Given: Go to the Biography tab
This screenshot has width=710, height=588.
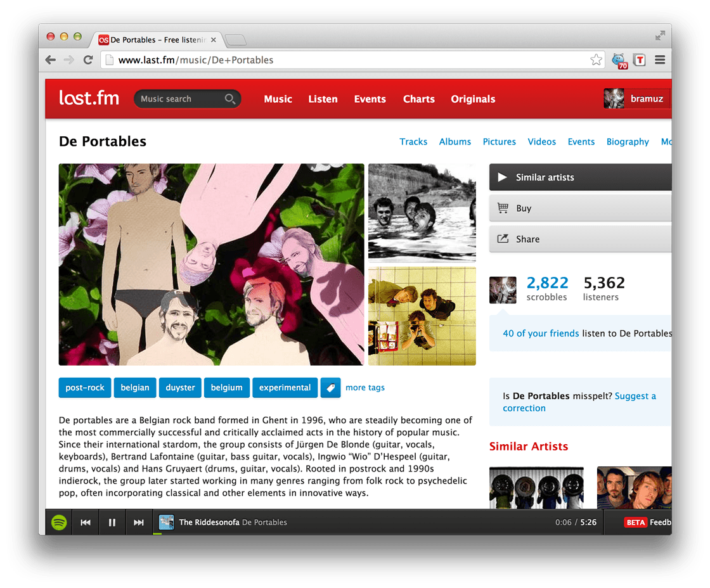Looking at the screenshot, I should click(x=628, y=142).
